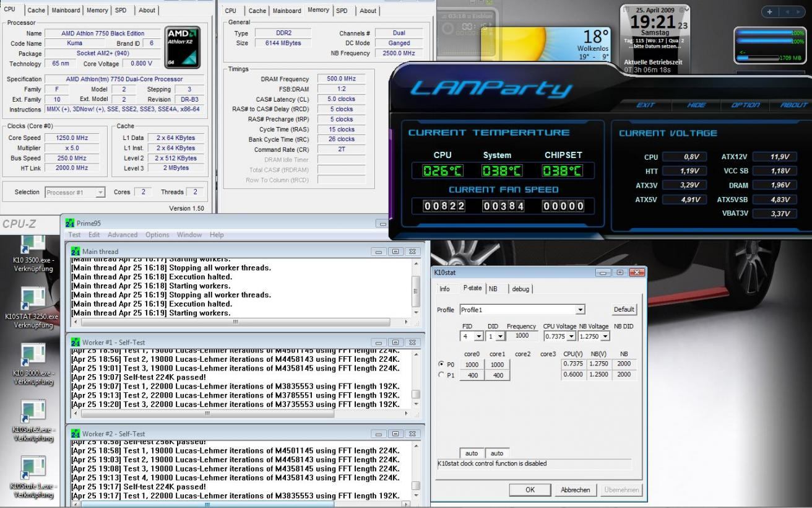Screen dimensions: 812x508
Task: Open the Edit menu in Prime95
Action: pyautogui.click(x=94, y=235)
